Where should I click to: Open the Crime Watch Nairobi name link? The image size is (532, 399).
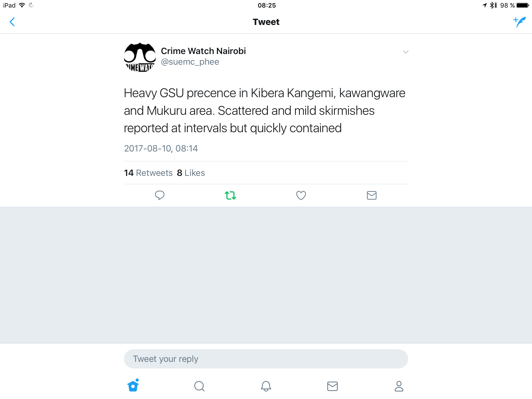(x=203, y=51)
